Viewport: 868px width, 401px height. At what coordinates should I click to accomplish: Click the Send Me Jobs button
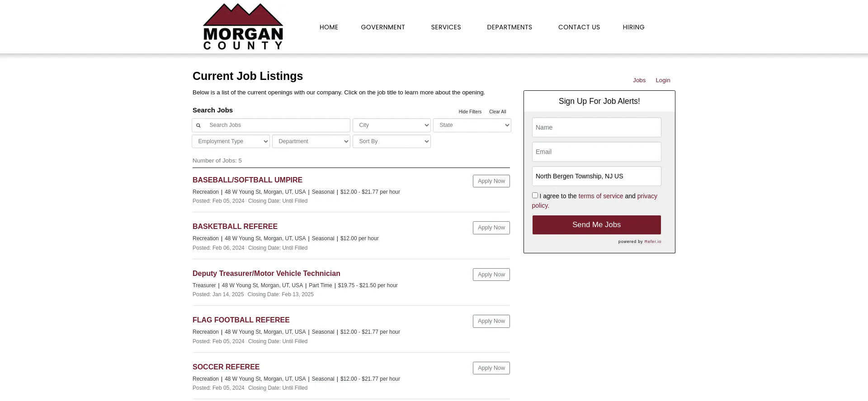point(596,225)
